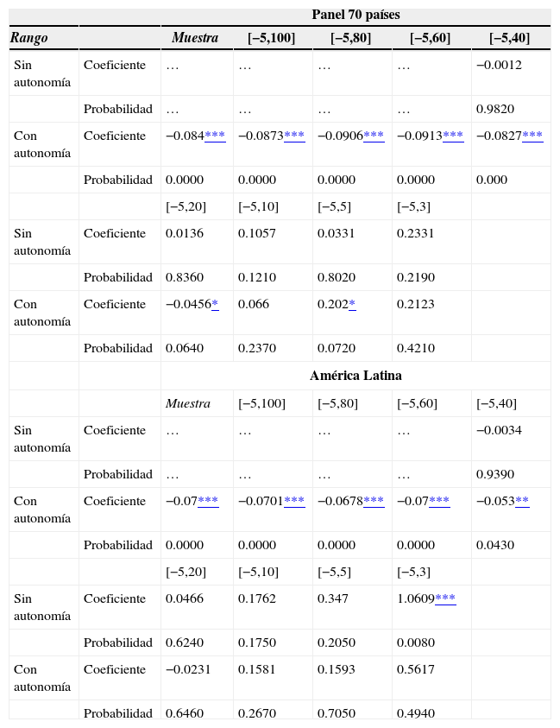The height and width of the screenshot is (728, 560).
Task: Click the asterisk footnote link after −0.084
Action: pyautogui.click(x=215, y=136)
